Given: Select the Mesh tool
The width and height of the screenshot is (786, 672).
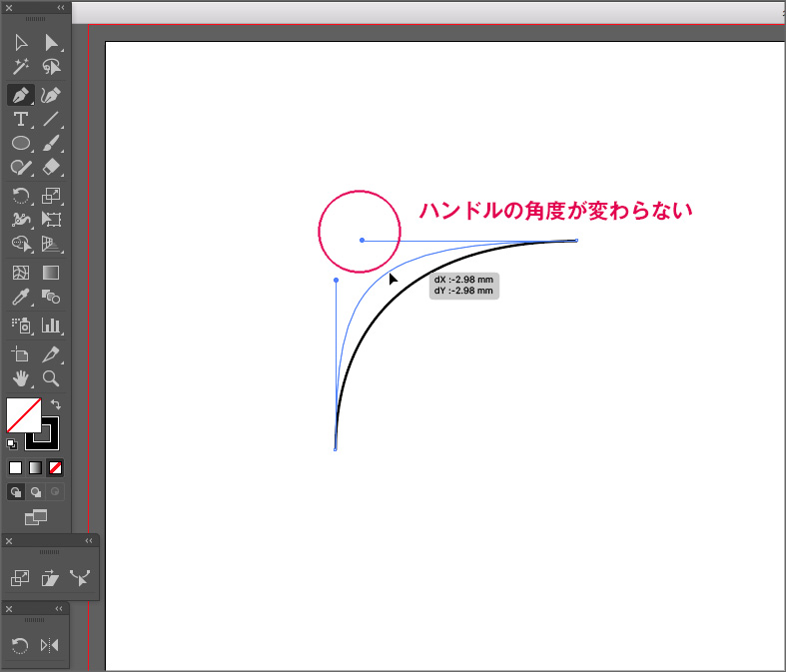Looking at the screenshot, I should point(21,273).
